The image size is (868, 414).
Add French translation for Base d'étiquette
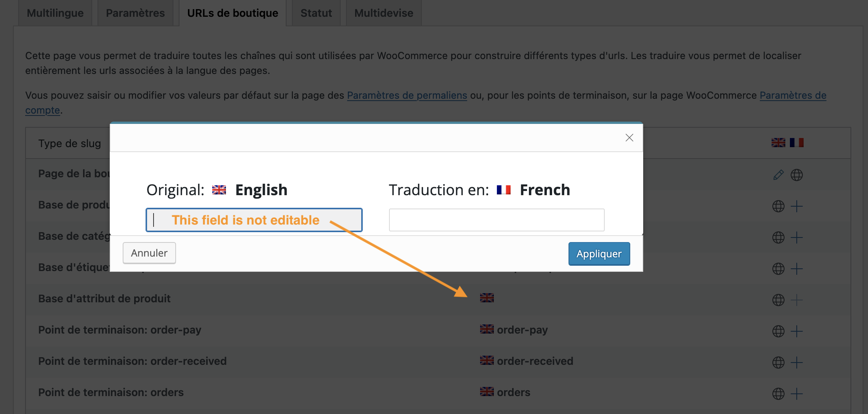coord(796,269)
